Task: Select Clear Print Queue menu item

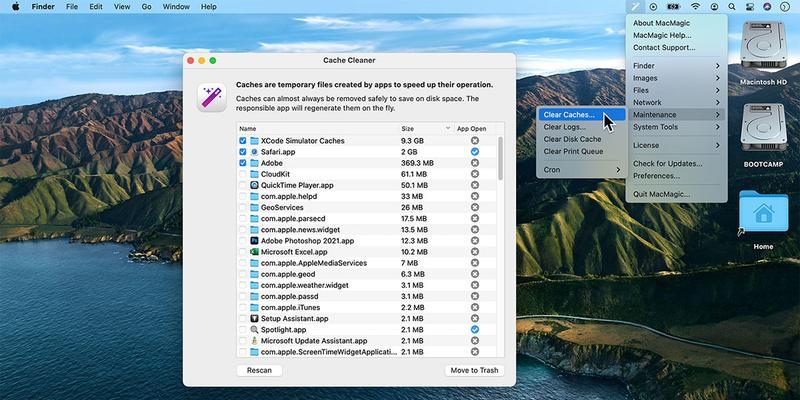Action: click(x=581, y=151)
